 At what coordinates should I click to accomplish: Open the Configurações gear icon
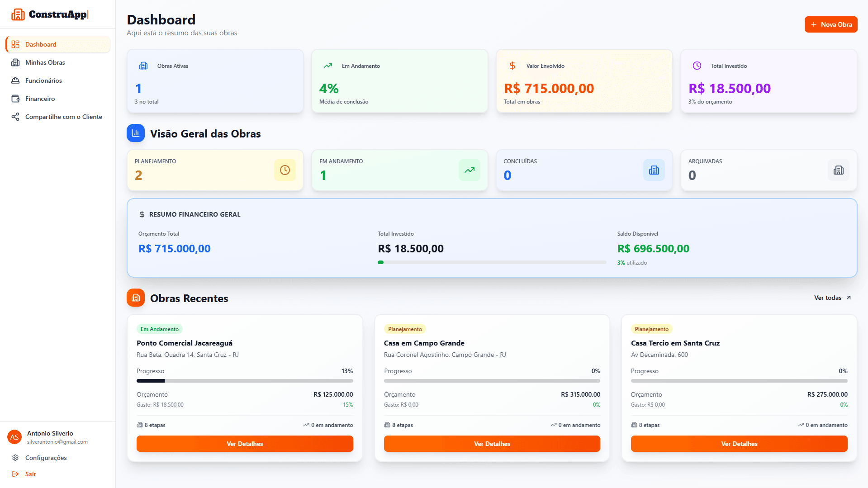(15, 457)
